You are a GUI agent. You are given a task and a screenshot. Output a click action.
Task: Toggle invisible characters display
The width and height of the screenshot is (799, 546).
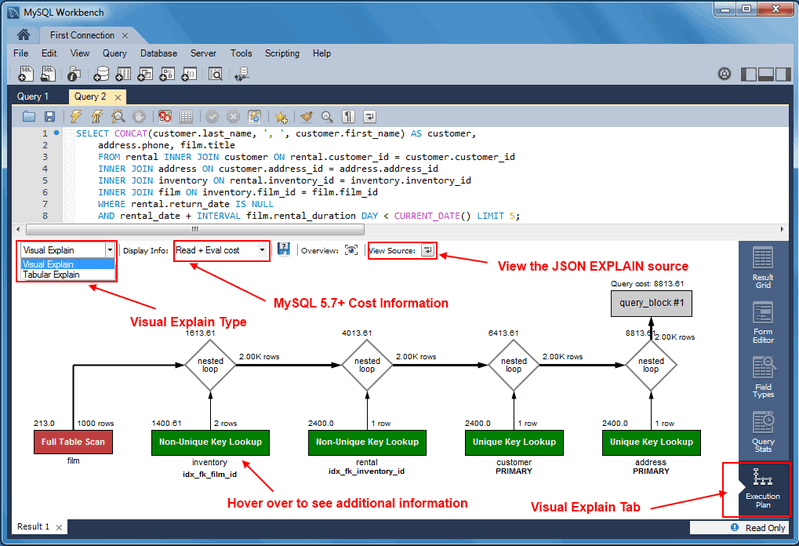[x=348, y=117]
